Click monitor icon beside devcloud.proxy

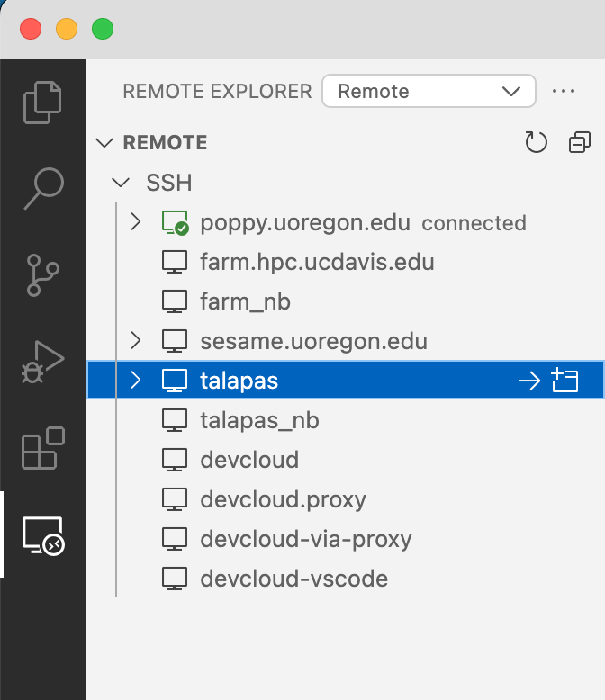(175, 499)
